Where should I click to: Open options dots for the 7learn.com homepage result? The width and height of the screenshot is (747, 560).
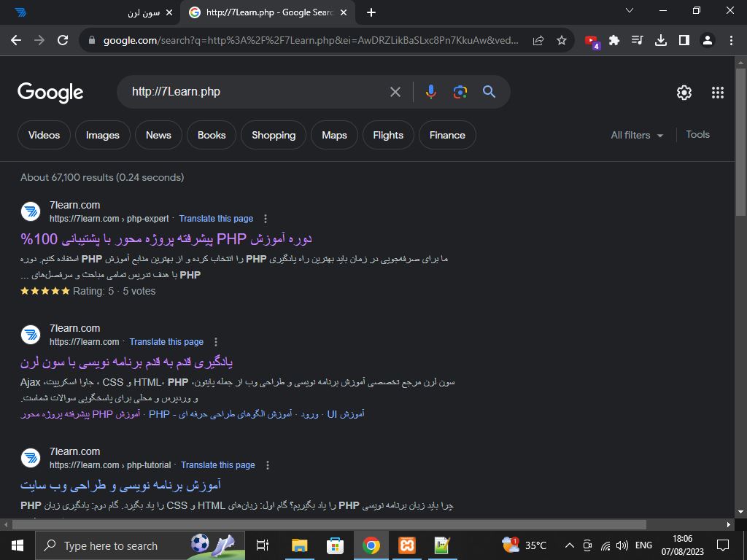click(x=216, y=342)
